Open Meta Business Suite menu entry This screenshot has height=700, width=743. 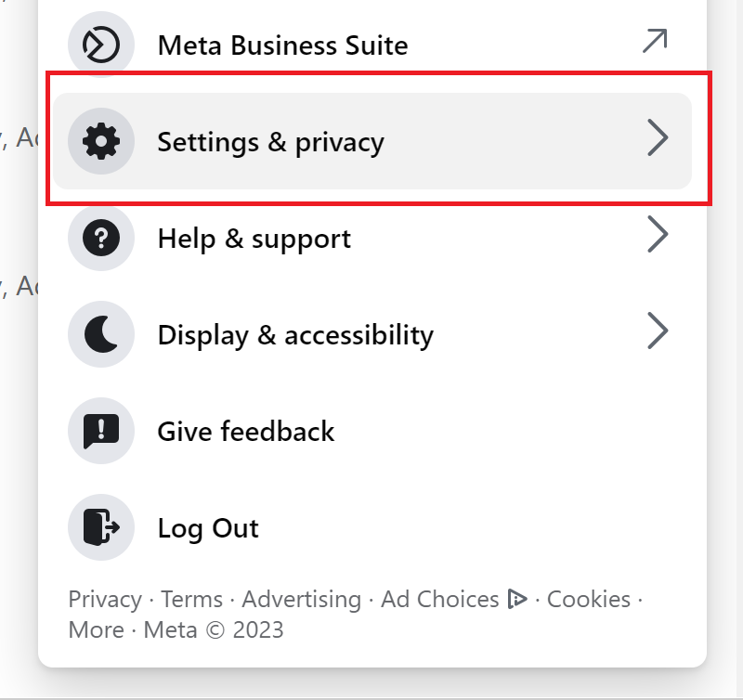coord(372,45)
